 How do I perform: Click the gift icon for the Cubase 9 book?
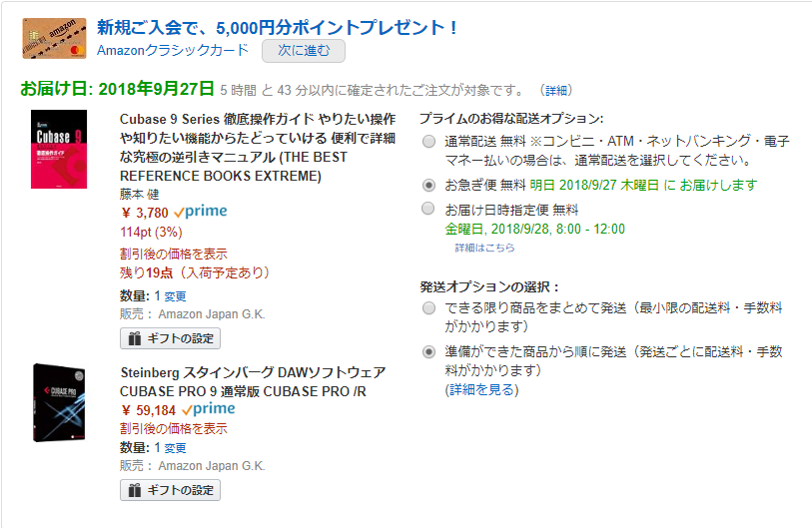coord(135,338)
